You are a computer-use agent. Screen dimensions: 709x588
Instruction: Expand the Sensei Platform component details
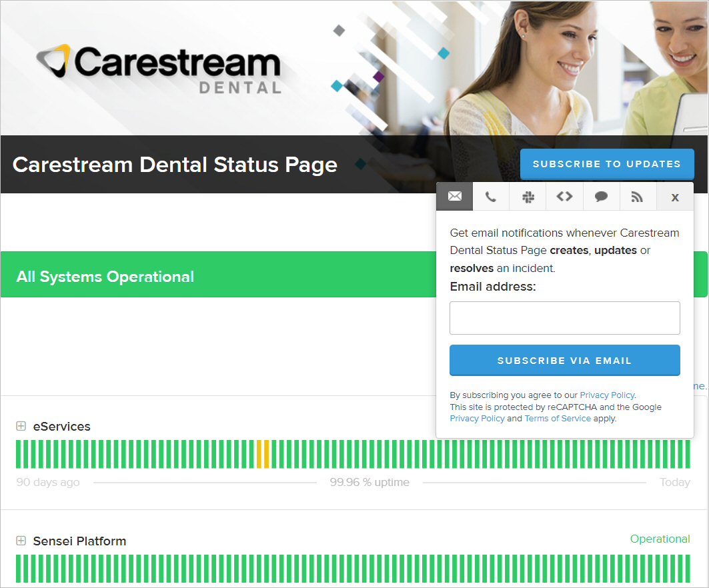(x=20, y=541)
